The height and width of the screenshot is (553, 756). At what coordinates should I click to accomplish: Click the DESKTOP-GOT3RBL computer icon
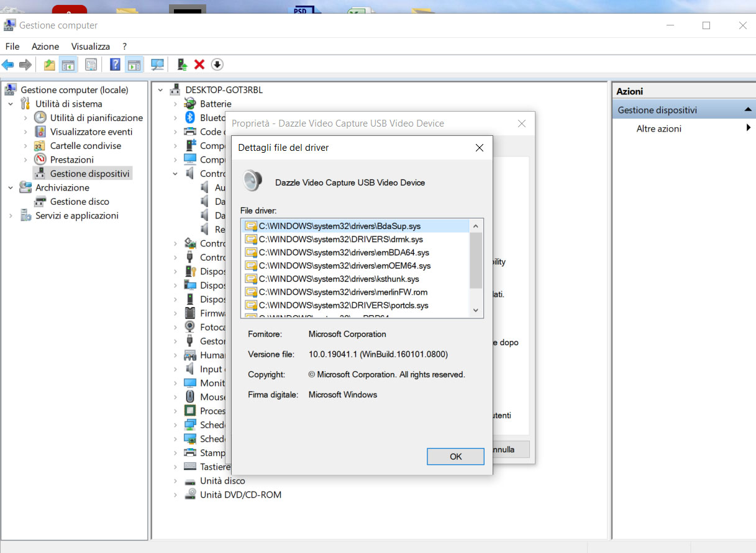tap(175, 89)
